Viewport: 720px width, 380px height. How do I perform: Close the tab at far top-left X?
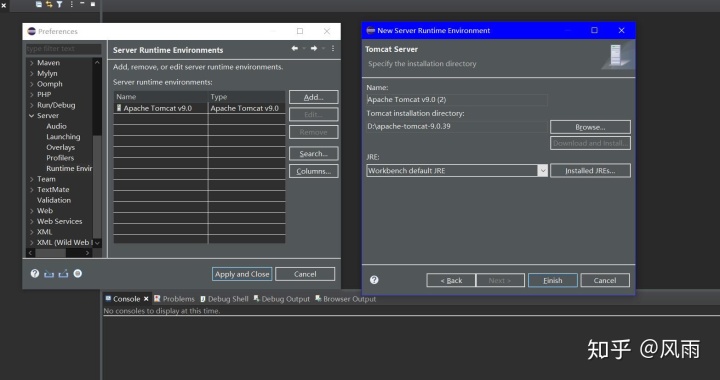(4, 6)
